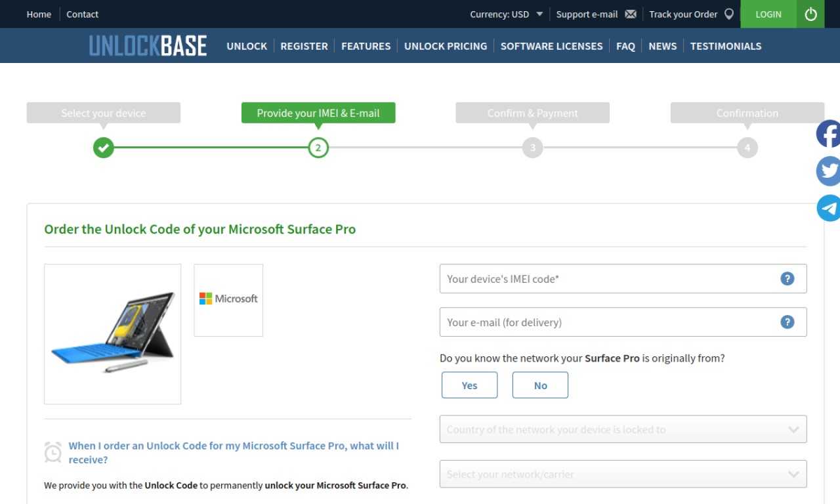Expand the country of network dropdown

[x=623, y=430]
